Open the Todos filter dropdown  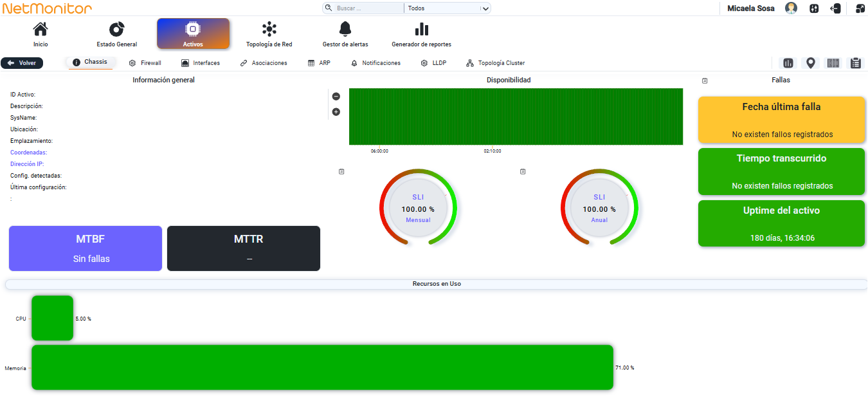click(x=448, y=8)
